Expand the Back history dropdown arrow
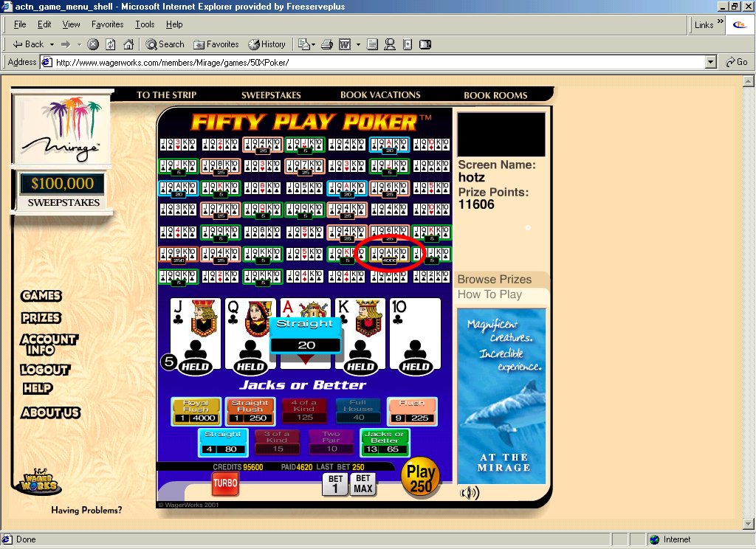The image size is (756, 549). pos(52,44)
